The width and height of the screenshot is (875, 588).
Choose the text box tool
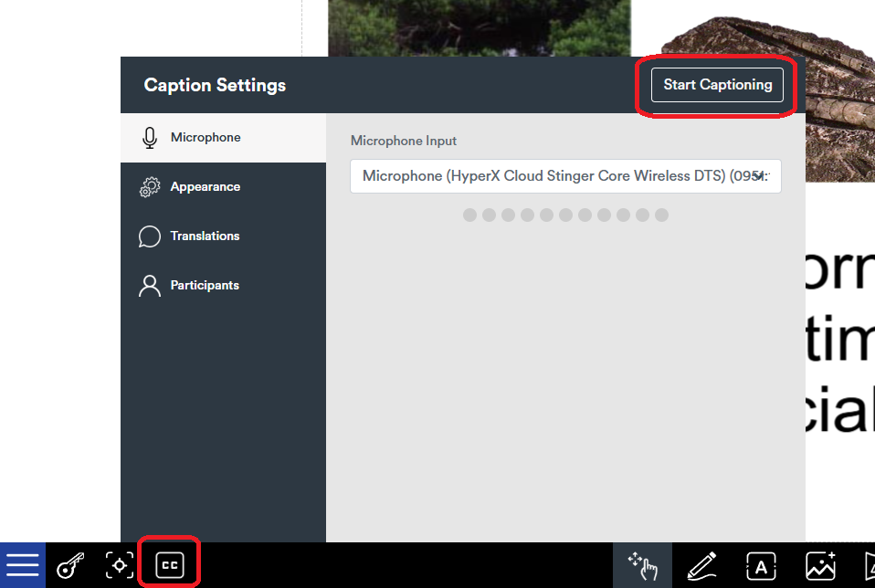click(x=761, y=566)
